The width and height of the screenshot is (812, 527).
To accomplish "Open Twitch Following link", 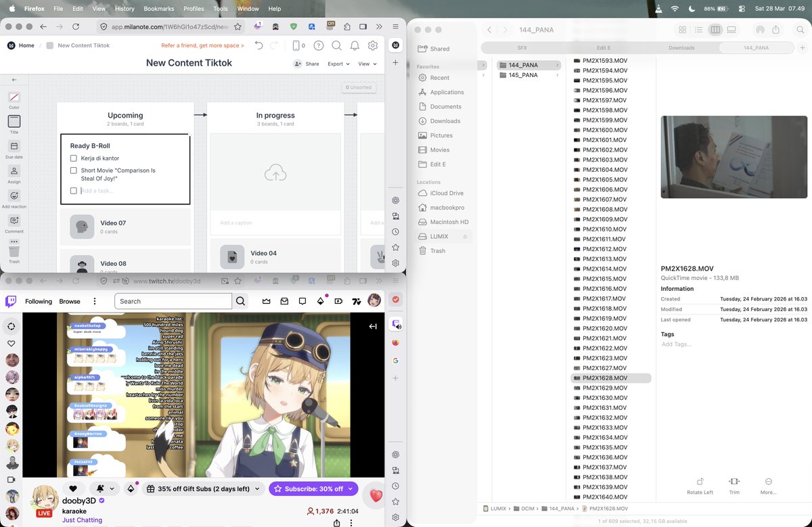I will [39, 301].
